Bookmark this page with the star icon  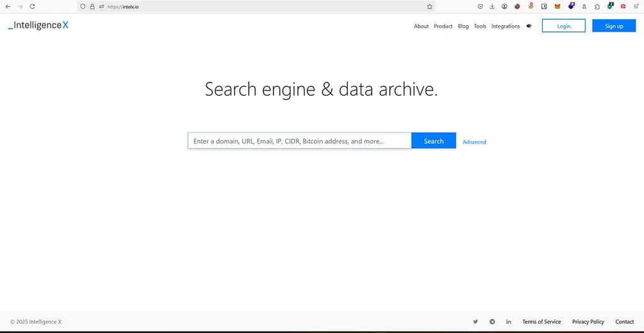pos(430,6)
